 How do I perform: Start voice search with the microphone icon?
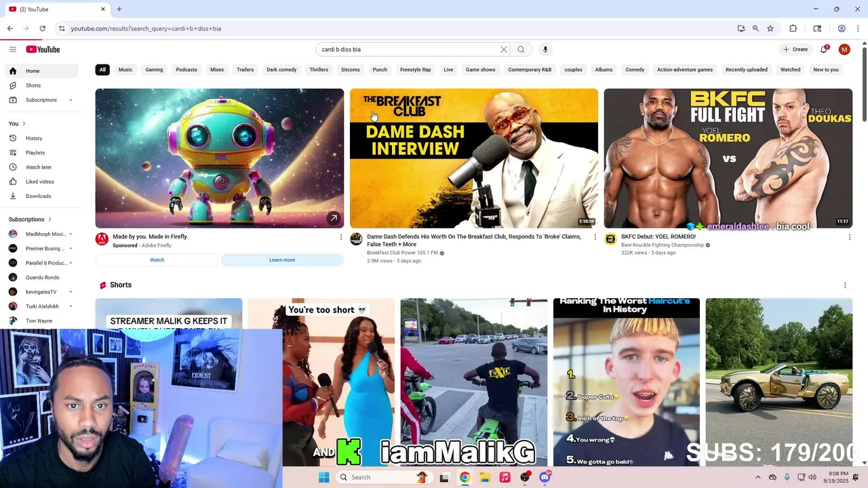pyautogui.click(x=545, y=49)
